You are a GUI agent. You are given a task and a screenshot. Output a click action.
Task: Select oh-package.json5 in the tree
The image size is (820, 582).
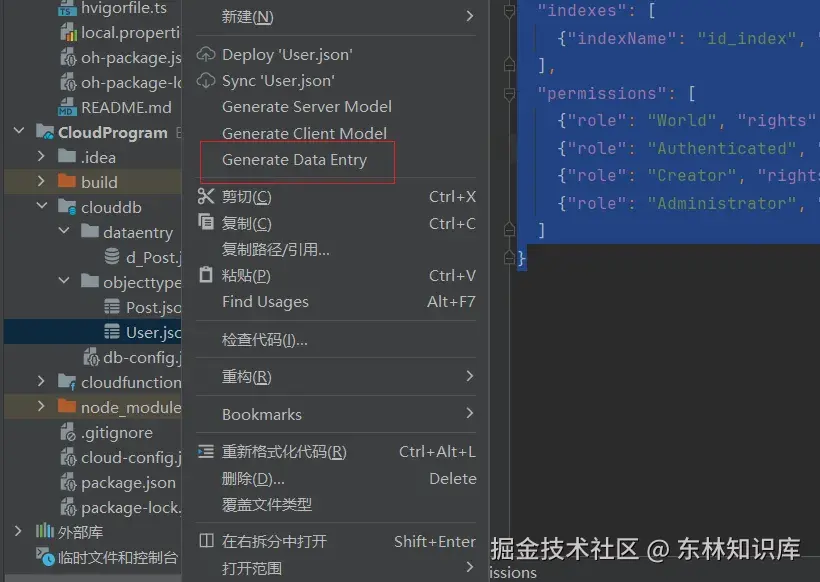pyautogui.click(x=131, y=58)
